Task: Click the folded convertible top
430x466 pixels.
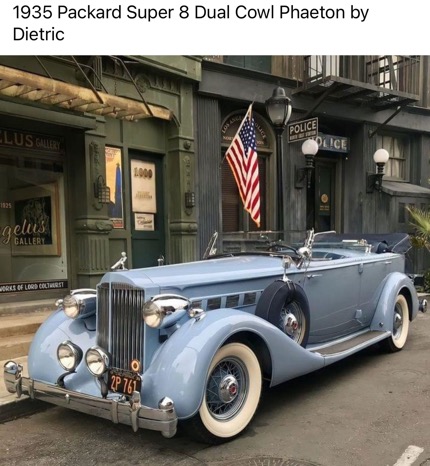Action: (x=363, y=243)
